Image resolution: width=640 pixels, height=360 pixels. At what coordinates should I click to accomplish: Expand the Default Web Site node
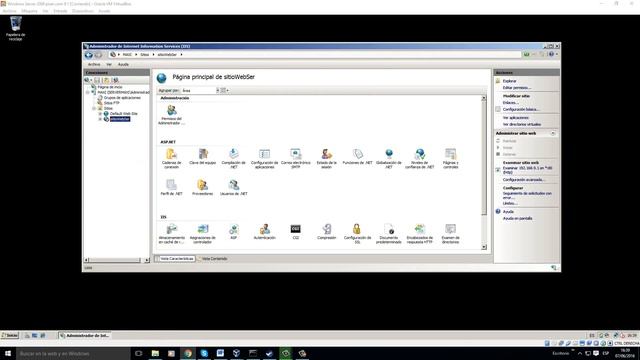(x=100, y=113)
